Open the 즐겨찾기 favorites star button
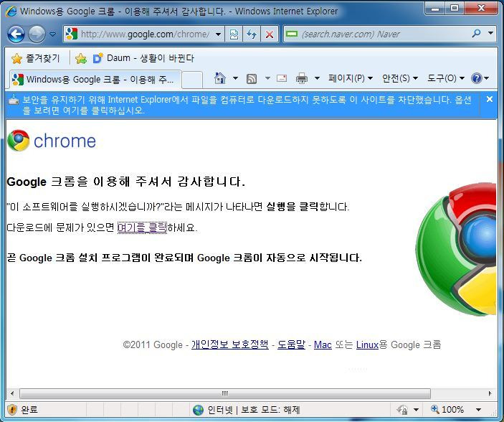This screenshot has height=422, width=504. (35, 58)
